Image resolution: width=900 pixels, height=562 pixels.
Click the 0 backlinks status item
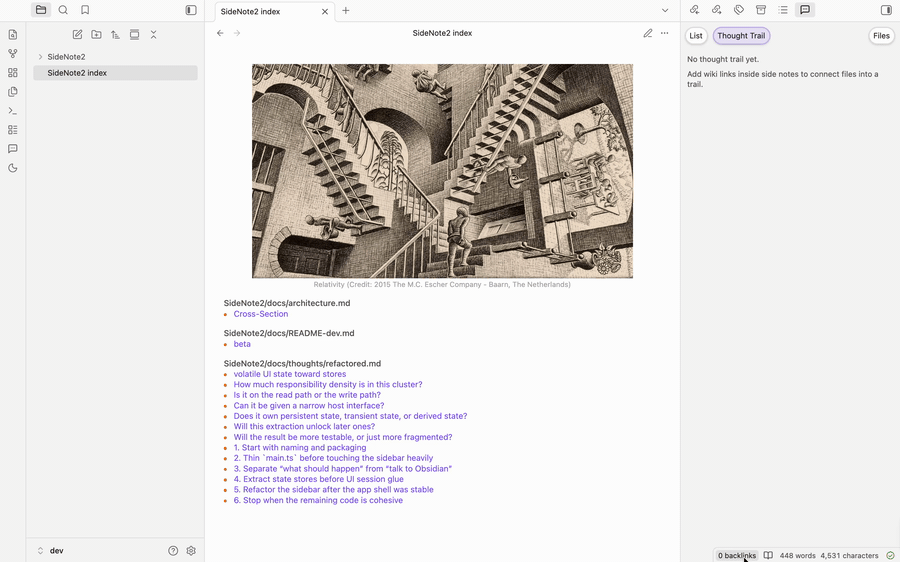point(737,556)
